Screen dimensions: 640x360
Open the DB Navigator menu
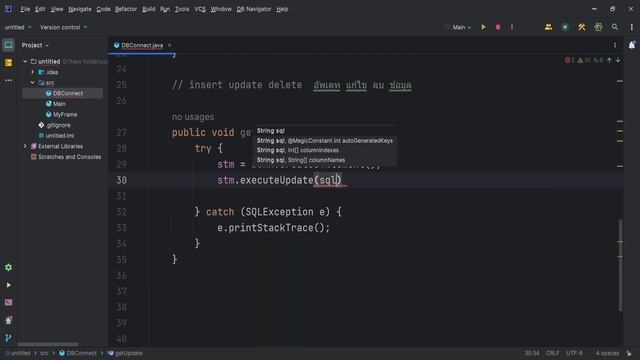click(x=254, y=9)
